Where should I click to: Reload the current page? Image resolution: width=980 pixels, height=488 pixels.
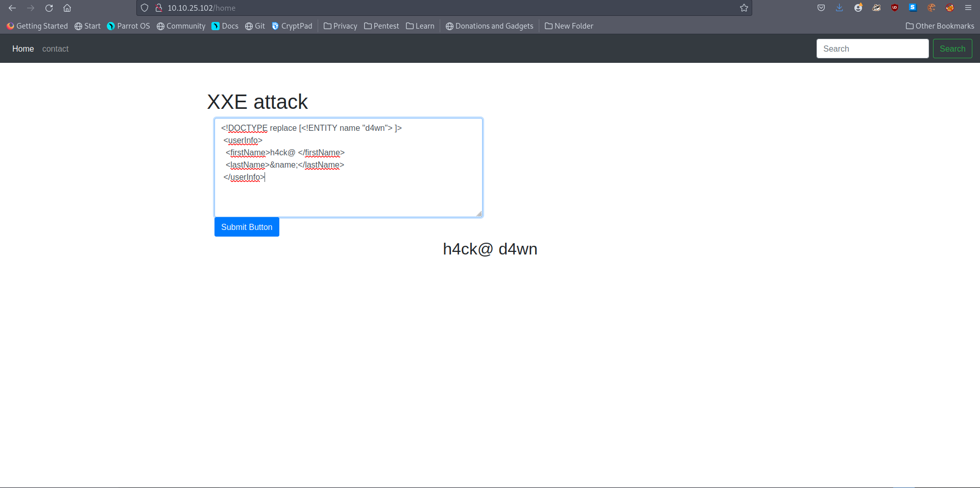coord(49,8)
